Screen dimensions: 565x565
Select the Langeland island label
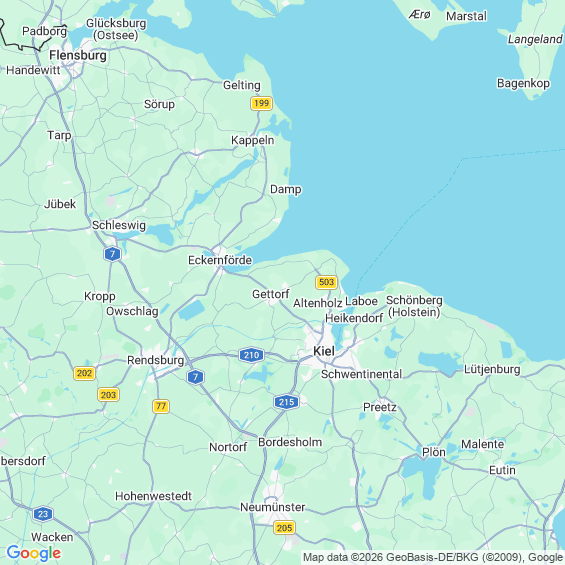tap(535, 39)
